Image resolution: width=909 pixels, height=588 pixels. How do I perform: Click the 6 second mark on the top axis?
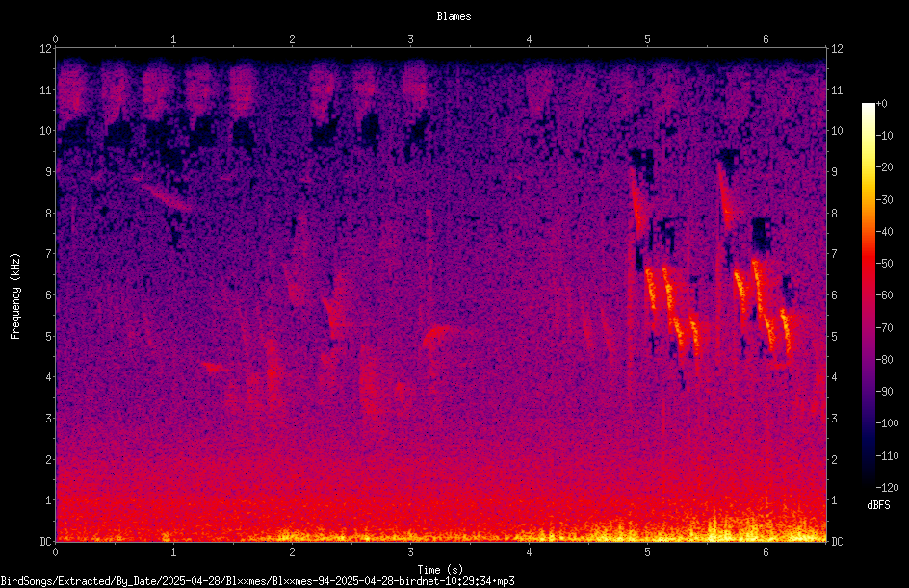(766, 39)
